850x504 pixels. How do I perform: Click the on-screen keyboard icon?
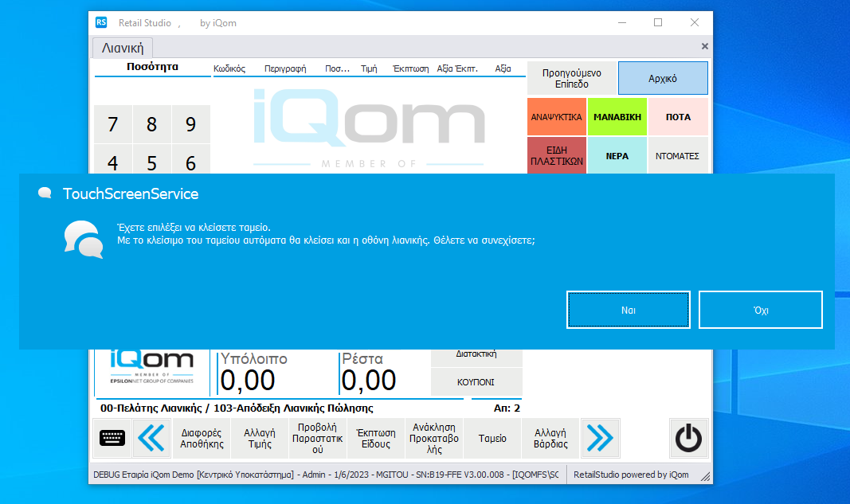tap(112, 438)
